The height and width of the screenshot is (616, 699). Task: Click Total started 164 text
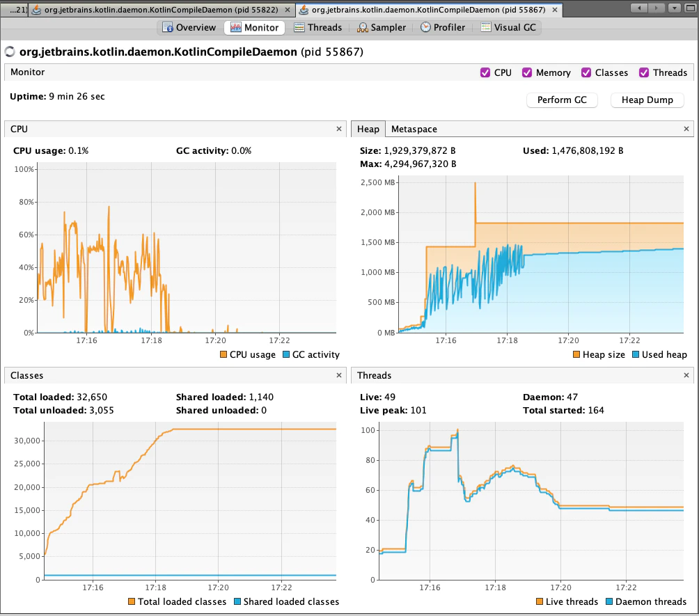(563, 411)
